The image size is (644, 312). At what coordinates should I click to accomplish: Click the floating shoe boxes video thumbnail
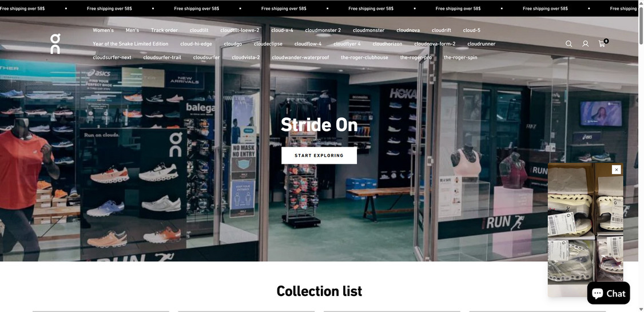585,230
